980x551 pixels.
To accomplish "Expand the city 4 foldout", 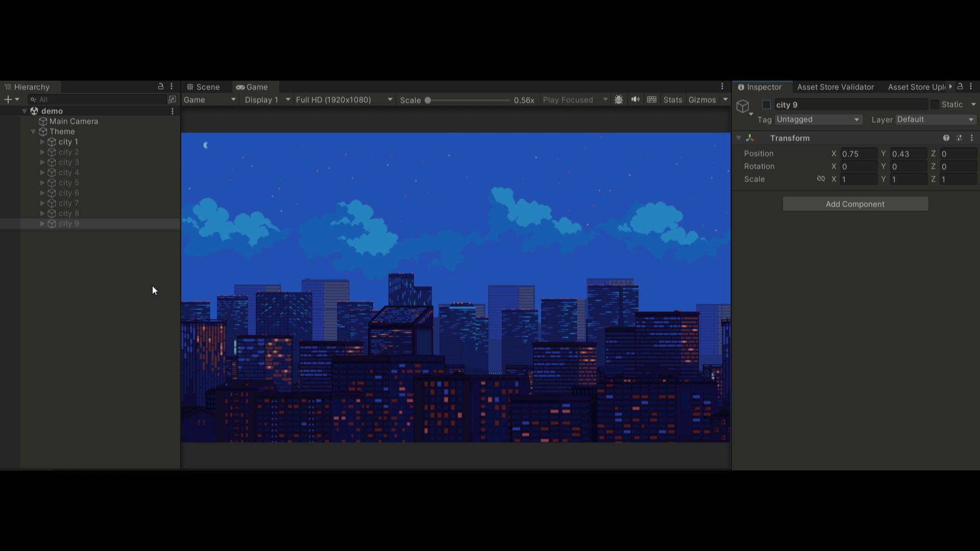I will pos(42,172).
